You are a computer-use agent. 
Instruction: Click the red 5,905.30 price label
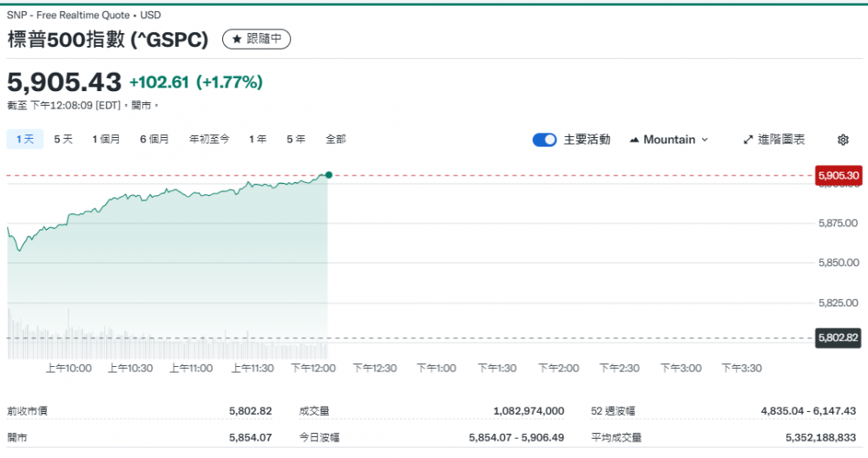coord(838,175)
